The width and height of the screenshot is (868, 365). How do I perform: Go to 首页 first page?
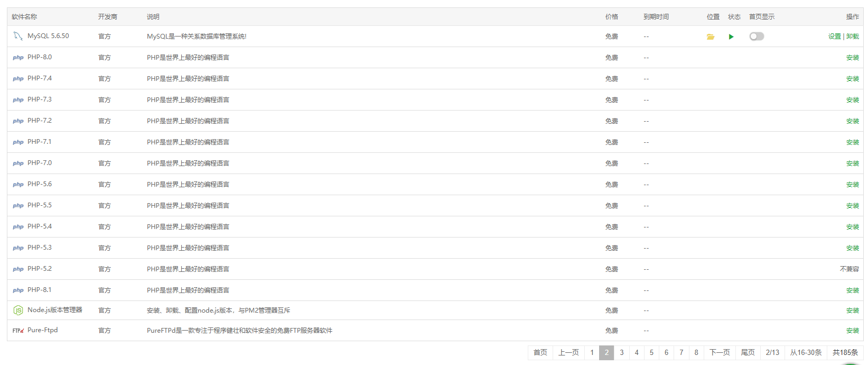click(x=540, y=352)
